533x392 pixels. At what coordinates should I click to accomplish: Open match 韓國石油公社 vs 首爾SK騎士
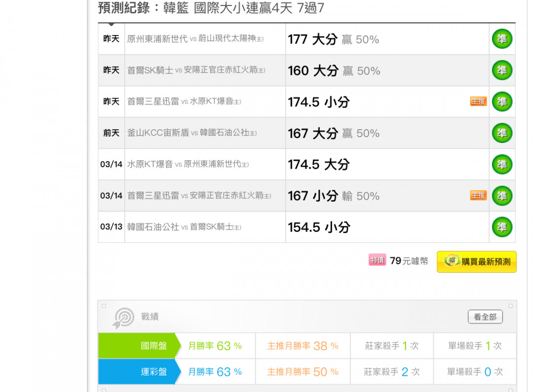(x=184, y=227)
